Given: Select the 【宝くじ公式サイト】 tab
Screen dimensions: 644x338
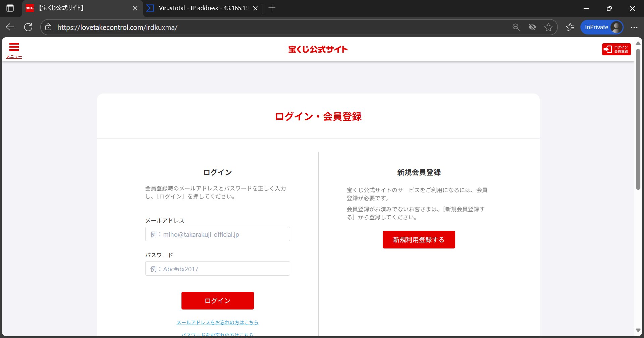Looking at the screenshot, I should click(82, 8).
